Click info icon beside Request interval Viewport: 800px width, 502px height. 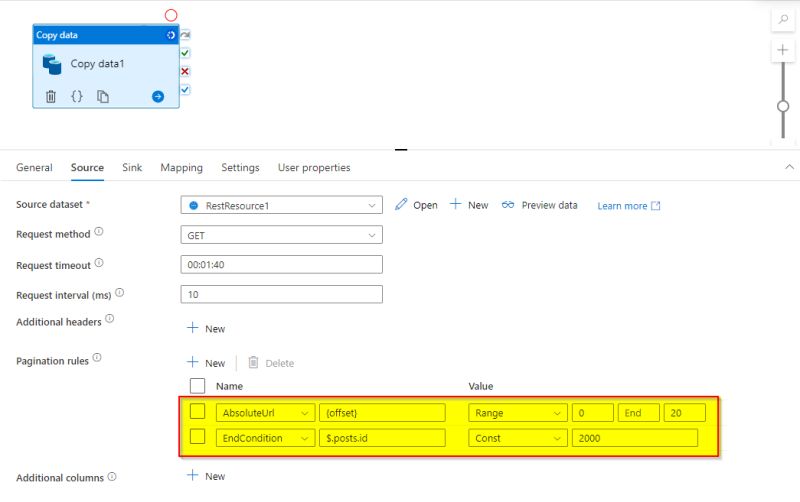click(x=119, y=292)
